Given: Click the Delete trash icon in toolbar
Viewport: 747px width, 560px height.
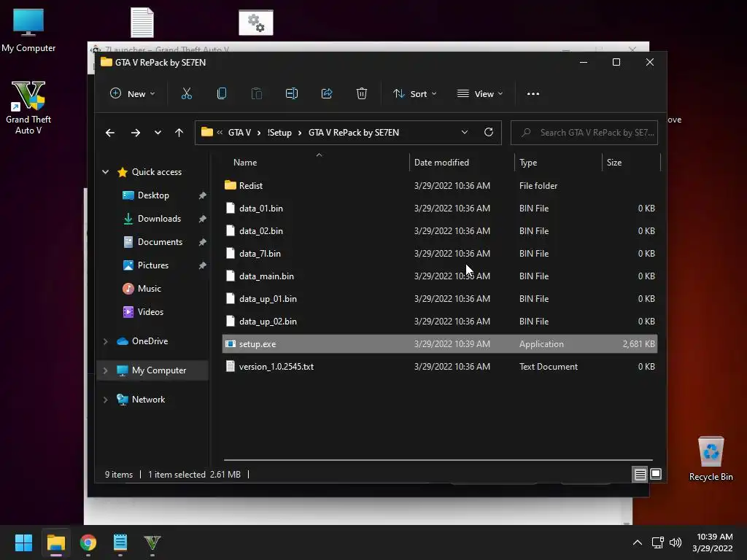Looking at the screenshot, I should 362,94.
